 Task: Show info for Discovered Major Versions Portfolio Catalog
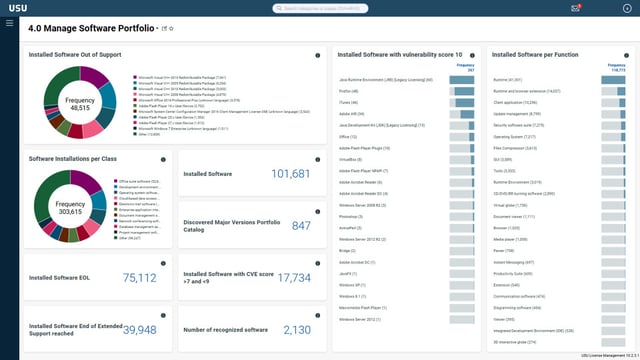point(318,211)
